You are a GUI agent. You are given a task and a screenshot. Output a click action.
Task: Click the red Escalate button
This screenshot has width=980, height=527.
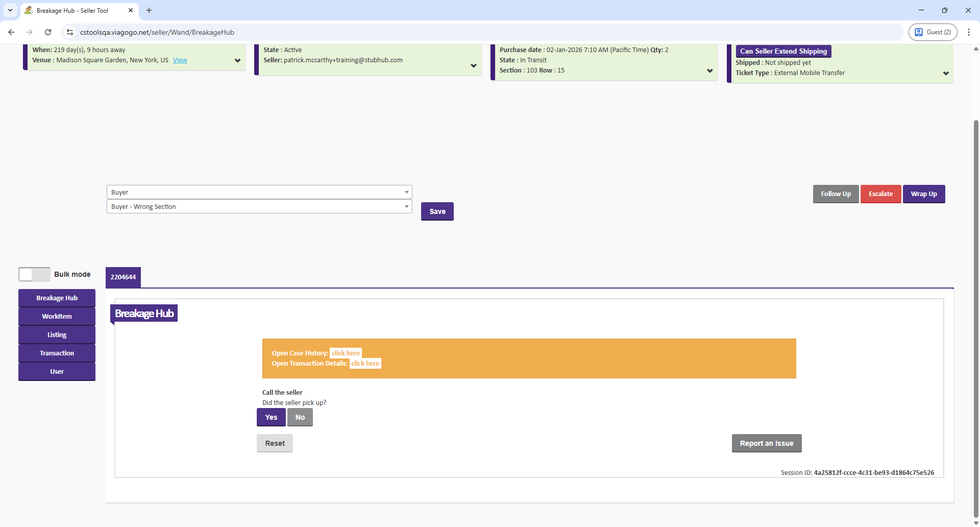pos(880,194)
